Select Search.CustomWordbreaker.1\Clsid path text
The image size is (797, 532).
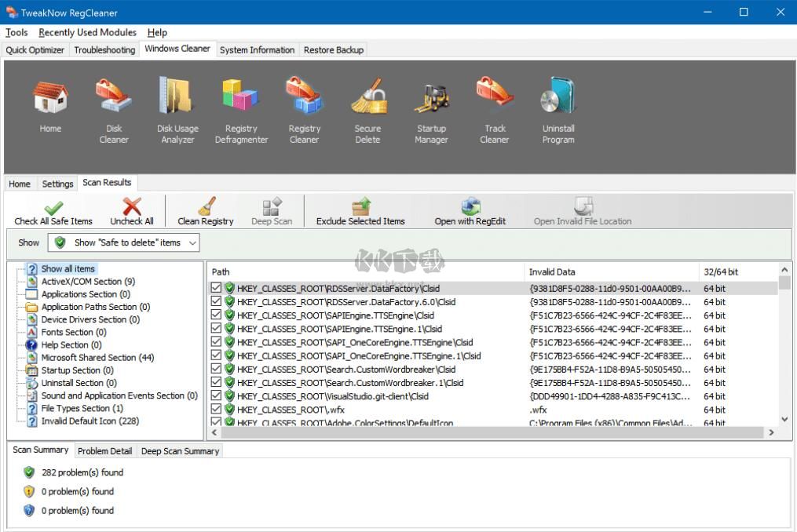click(x=350, y=383)
